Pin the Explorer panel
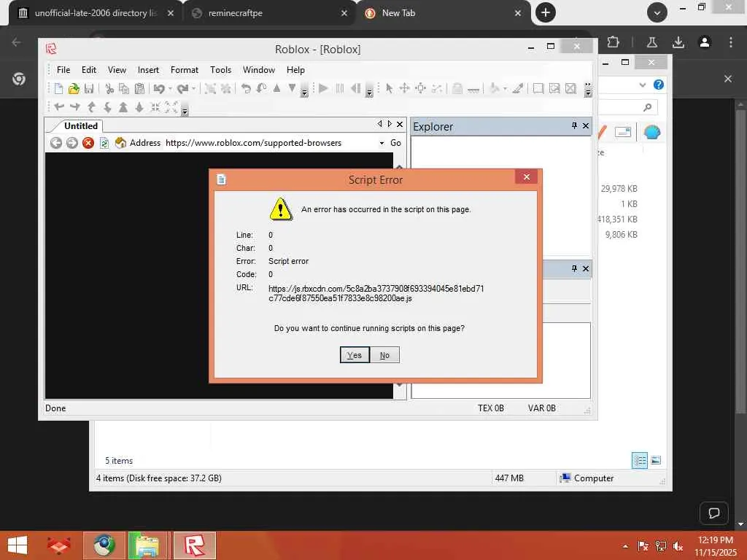This screenshot has height=560, width=747. click(574, 125)
